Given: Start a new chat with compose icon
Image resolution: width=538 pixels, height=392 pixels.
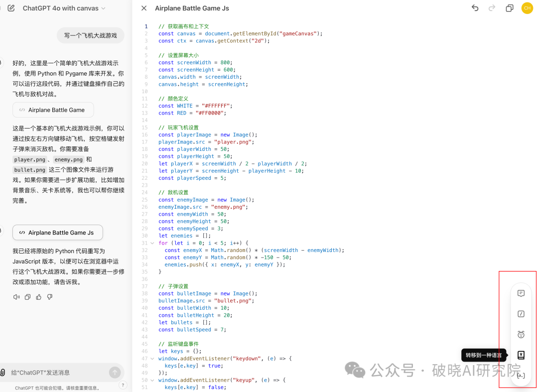Looking at the screenshot, I should (11, 8).
